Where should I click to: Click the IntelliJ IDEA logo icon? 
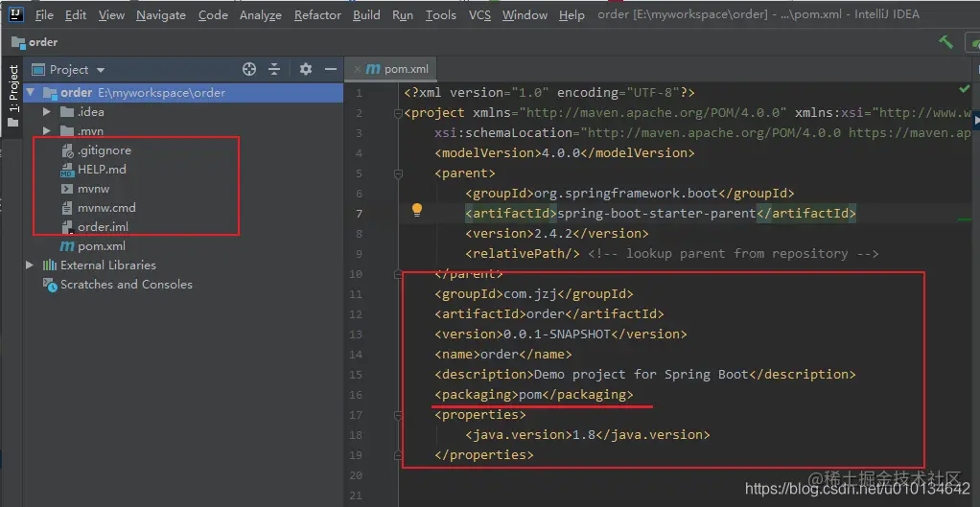tap(17, 15)
